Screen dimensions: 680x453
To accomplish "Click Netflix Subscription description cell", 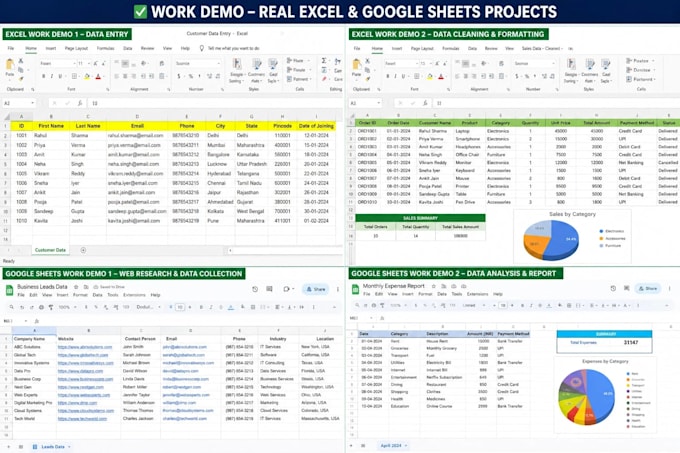I will [442, 377].
